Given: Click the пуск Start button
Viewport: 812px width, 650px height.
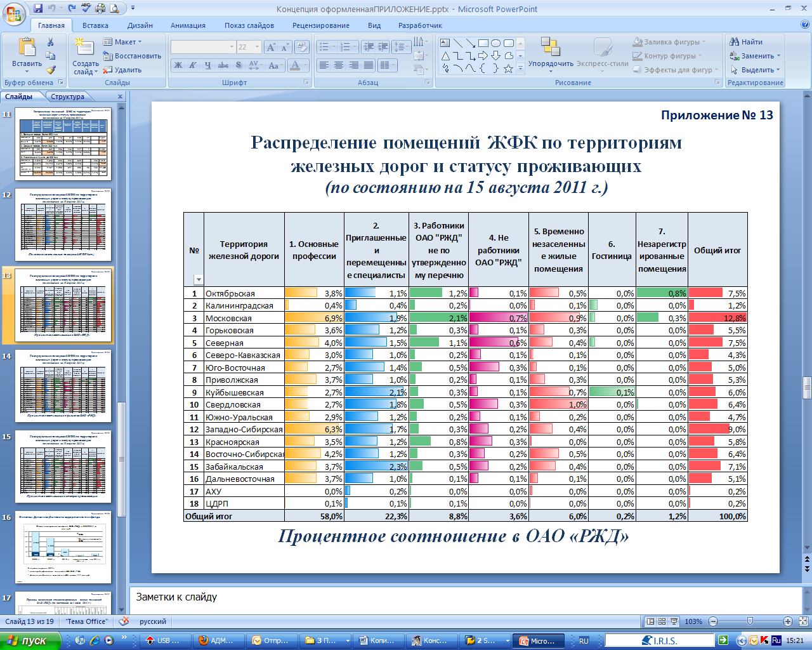Looking at the screenshot, I should (30, 640).
